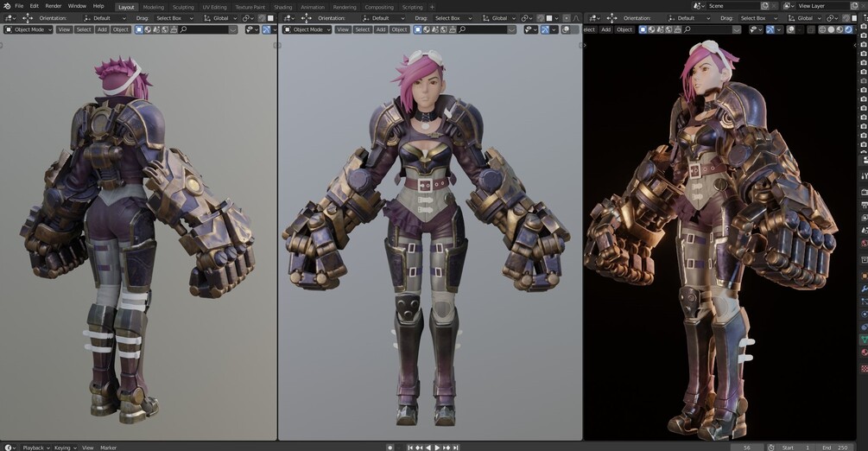Screen dimensions: 868x451
Task: Toggle overlays in front-view viewport
Action: click(x=565, y=29)
